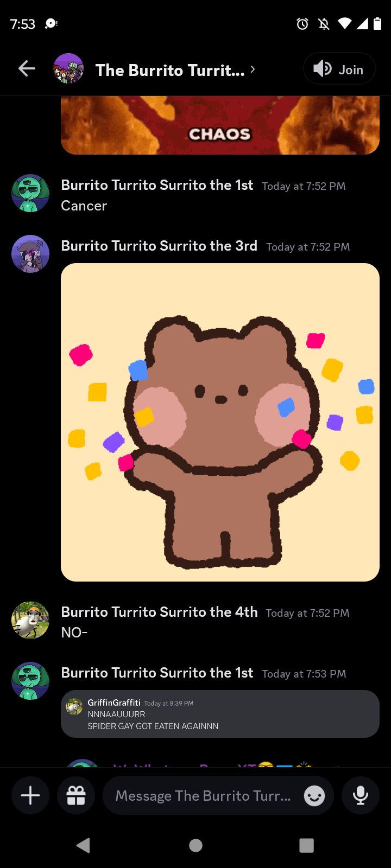Viewport: 391px width, 868px height.
Task: Open avatar of Burrito Turrito Surrito the 3rd
Action: click(30, 254)
